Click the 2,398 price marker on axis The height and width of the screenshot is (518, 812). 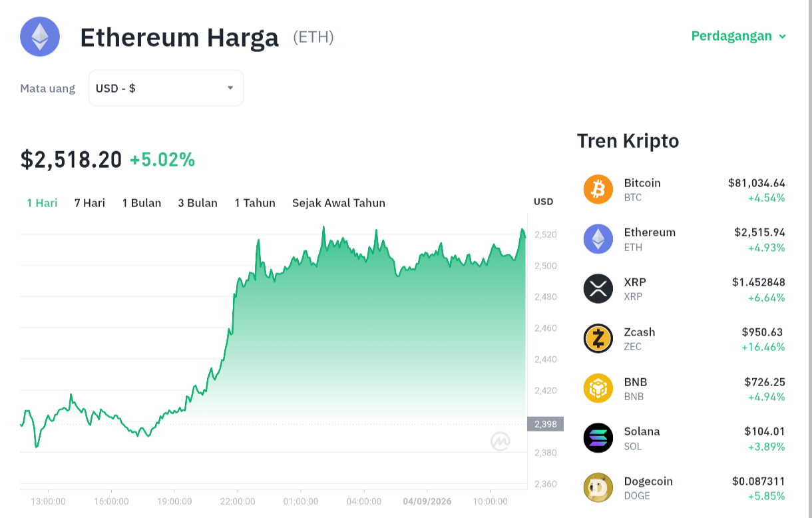tap(546, 424)
